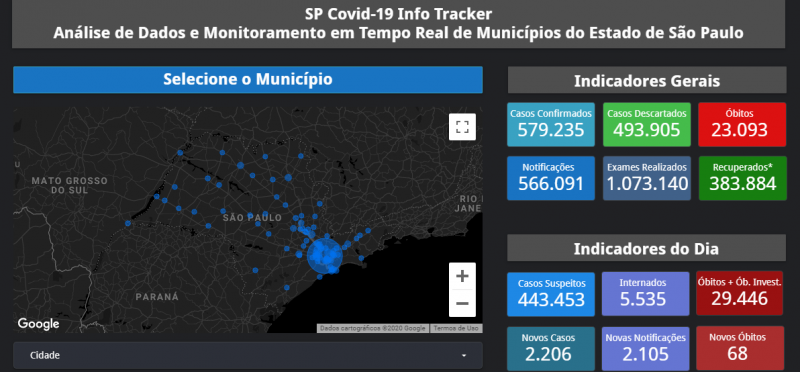Viewport: 800px width, 372px height.
Task: Select the Casos Descartados green card
Action: (646, 124)
